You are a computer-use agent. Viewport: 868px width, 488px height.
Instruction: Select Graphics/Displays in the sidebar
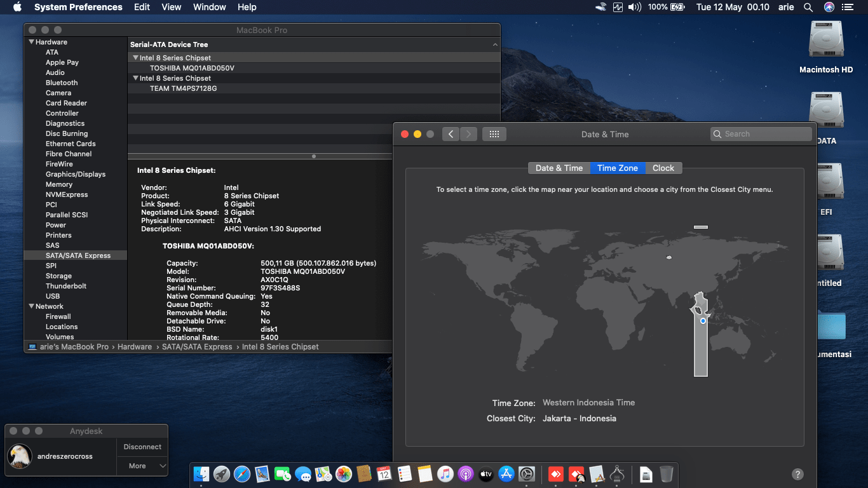(76, 174)
